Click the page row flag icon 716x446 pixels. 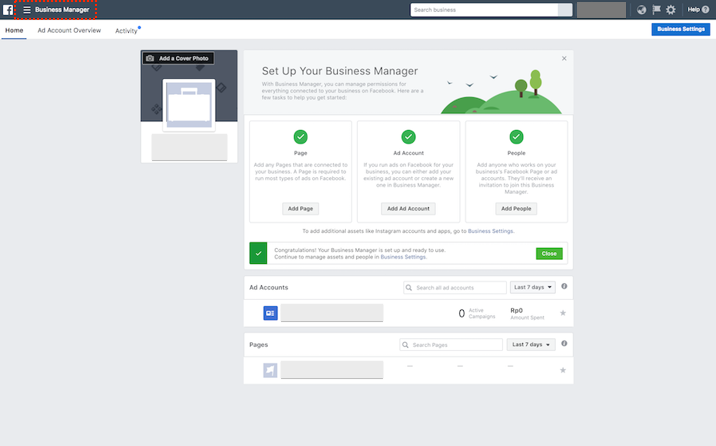(270, 370)
